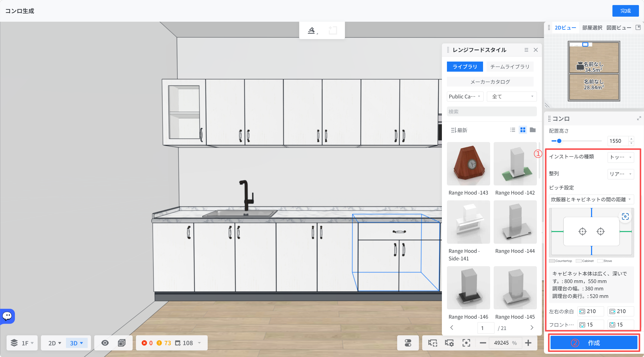Open folder view icon in library
This screenshot has width=644, height=357.
pos(533,130)
